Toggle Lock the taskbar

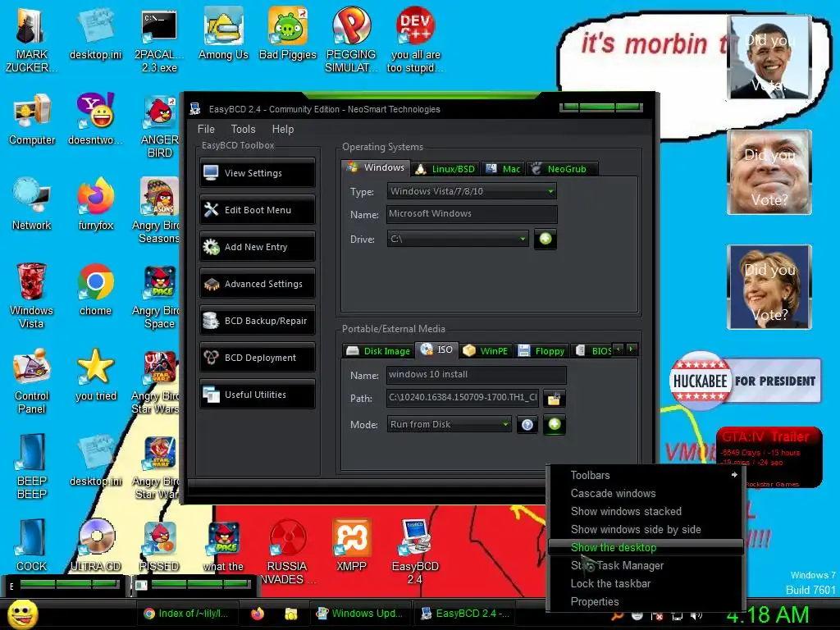[x=646, y=584]
